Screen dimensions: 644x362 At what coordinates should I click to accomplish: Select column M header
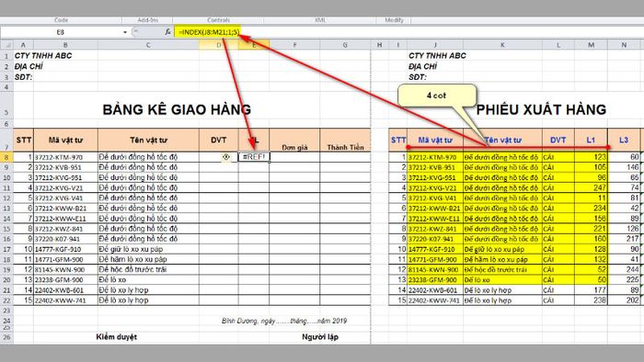pos(591,45)
